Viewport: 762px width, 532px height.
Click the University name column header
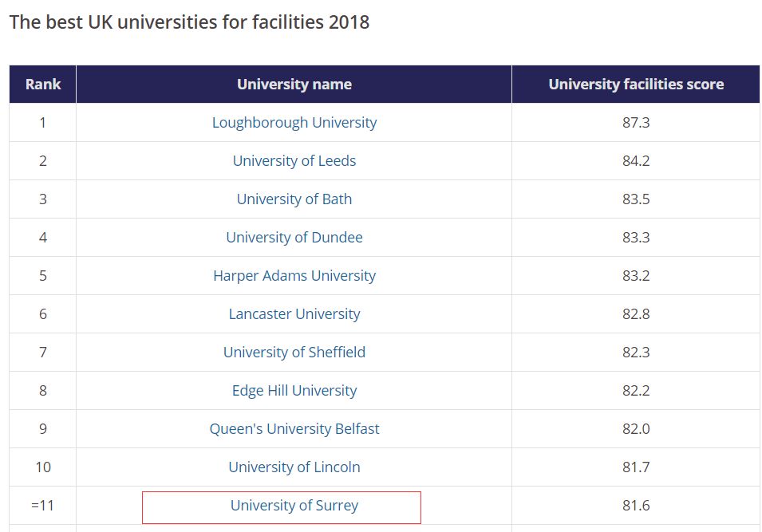[x=294, y=85]
